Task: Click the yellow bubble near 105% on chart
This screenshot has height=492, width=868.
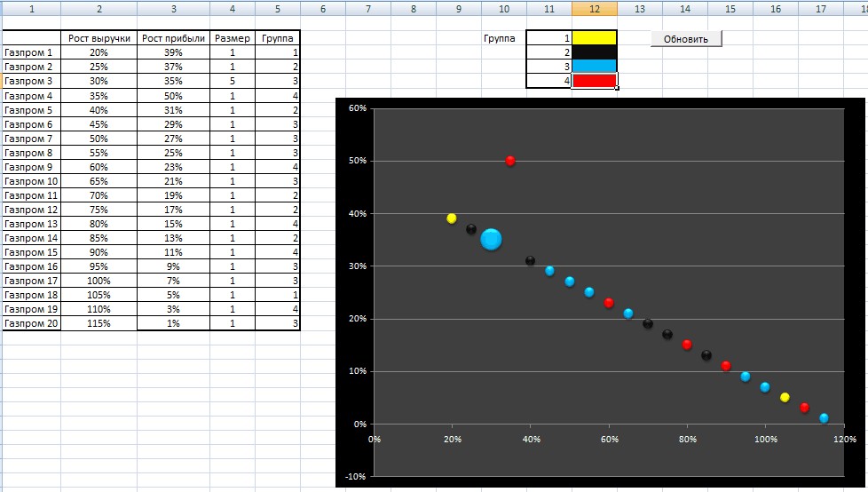Action: (785, 397)
